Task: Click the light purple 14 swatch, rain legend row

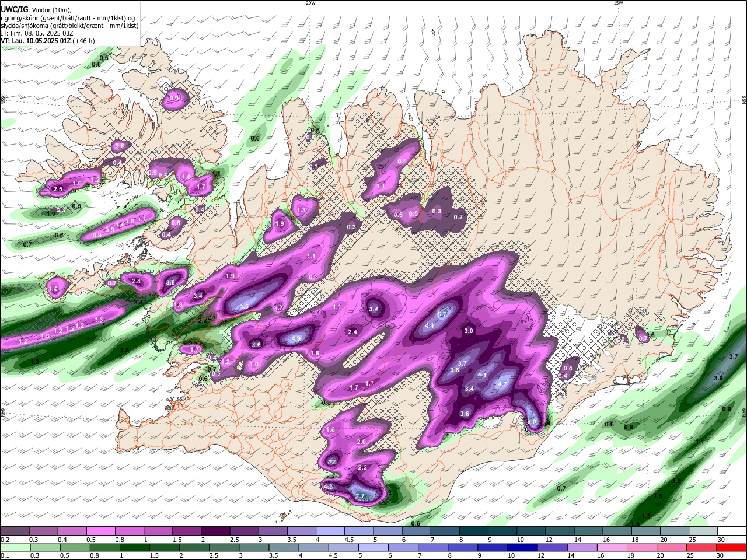Action: (581, 547)
